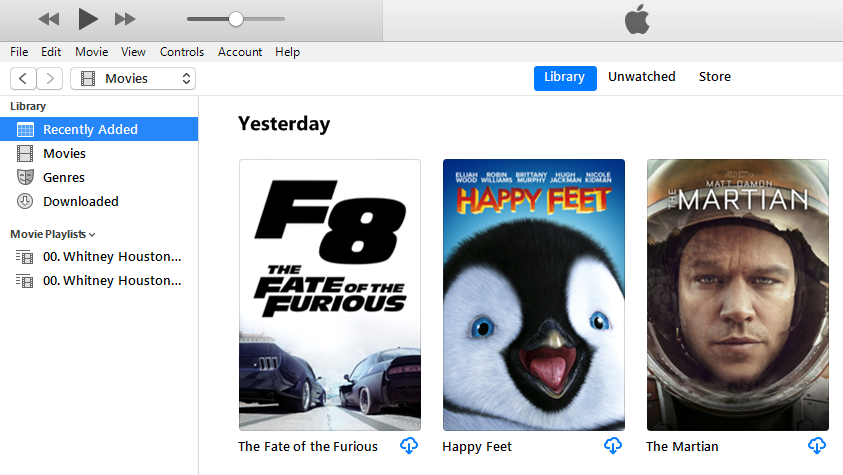Click the Library sidebar header
This screenshot has height=475, width=843.
(28, 106)
